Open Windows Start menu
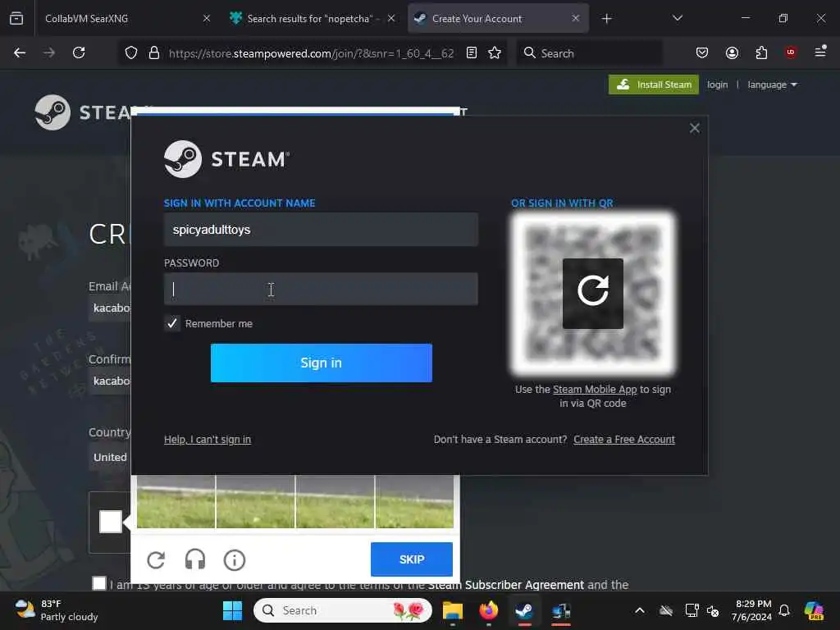Image resolution: width=840 pixels, height=630 pixels. (x=232, y=610)
